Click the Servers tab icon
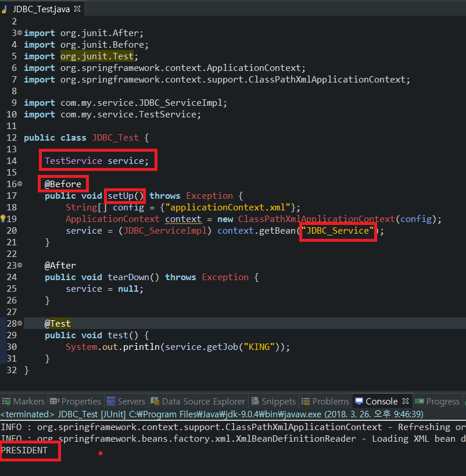 pos(111,401)
